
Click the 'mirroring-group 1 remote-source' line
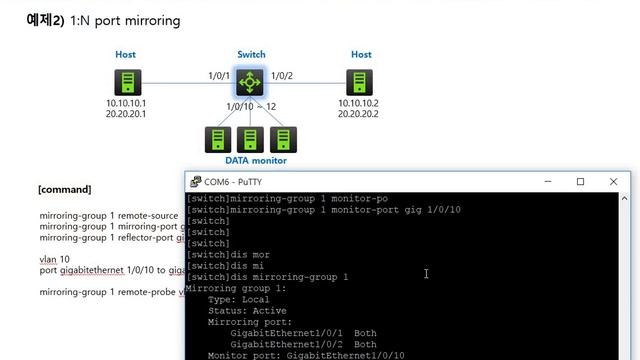[109, 216]
